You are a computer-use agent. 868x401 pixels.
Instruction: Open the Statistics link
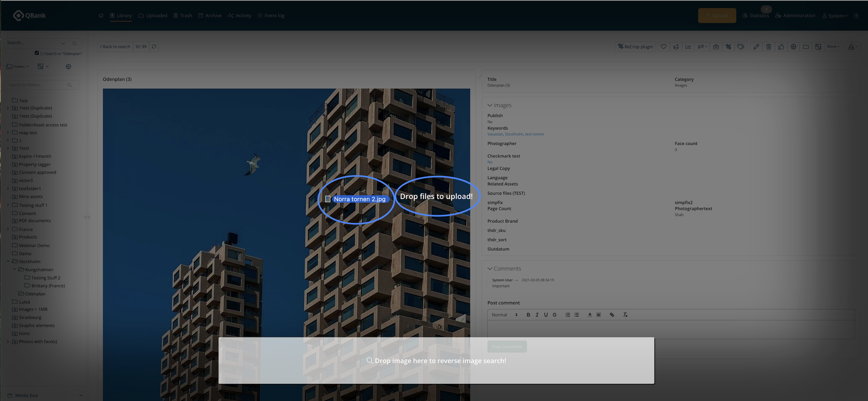[x=756, y=16]
